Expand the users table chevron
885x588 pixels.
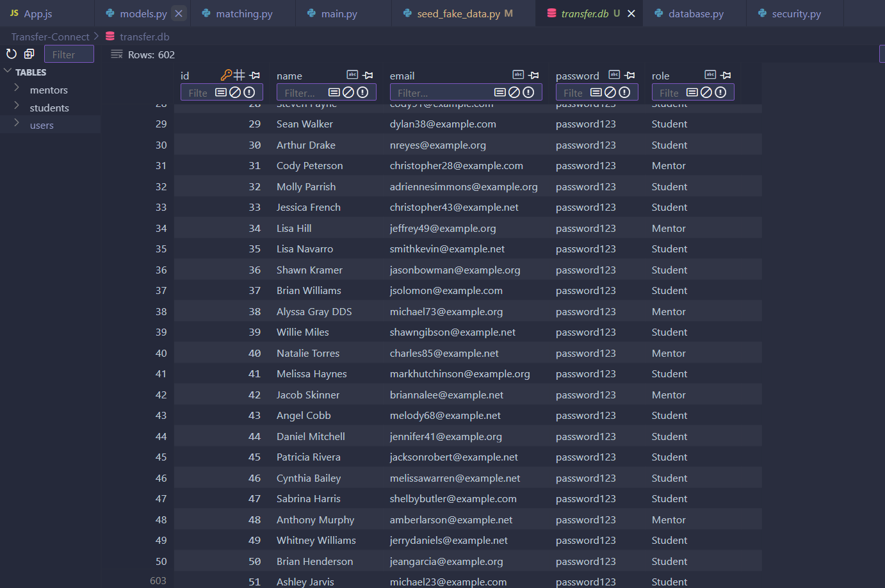tap(17, 123)
